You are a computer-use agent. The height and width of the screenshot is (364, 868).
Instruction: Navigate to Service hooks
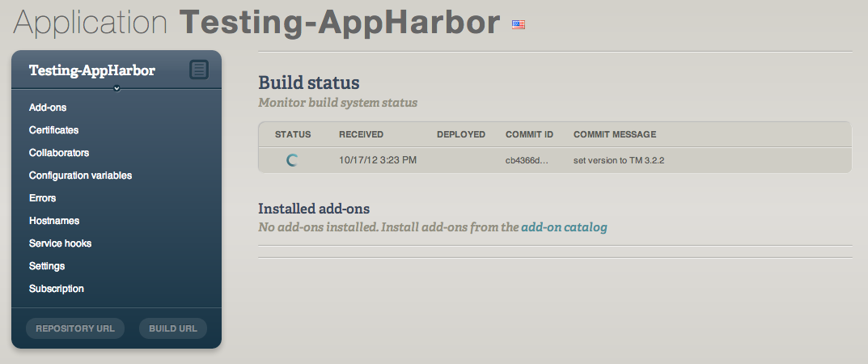[60, 243]
